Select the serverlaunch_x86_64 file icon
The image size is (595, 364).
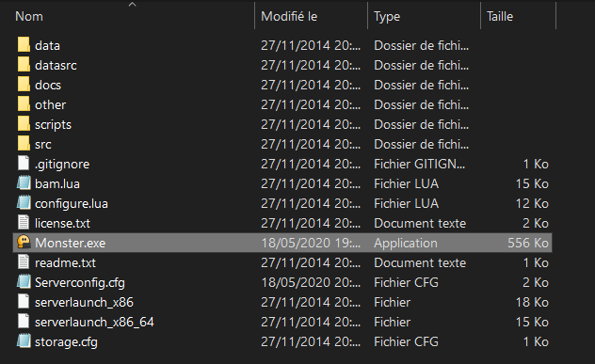pos(24,321)
